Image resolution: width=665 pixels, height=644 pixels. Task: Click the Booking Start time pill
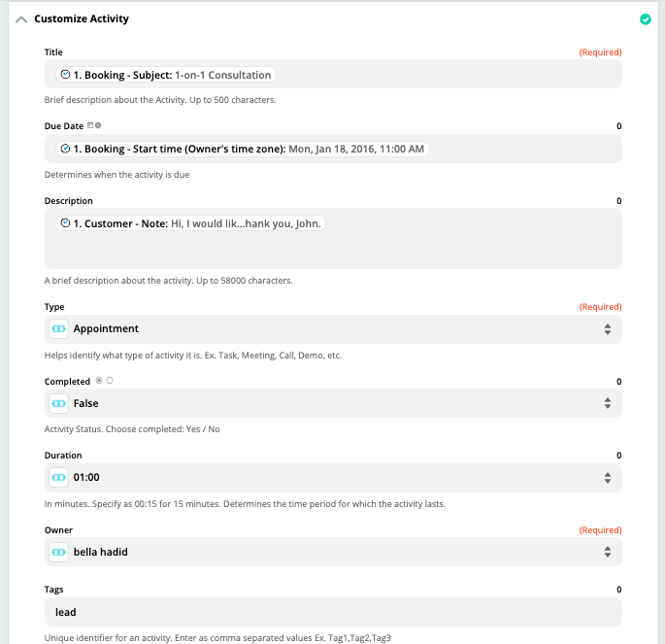point(243,149)
